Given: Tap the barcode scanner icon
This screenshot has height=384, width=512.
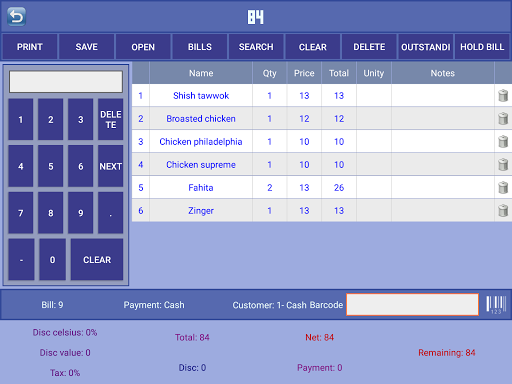Looking at the screenshot, I should [496, 305].
